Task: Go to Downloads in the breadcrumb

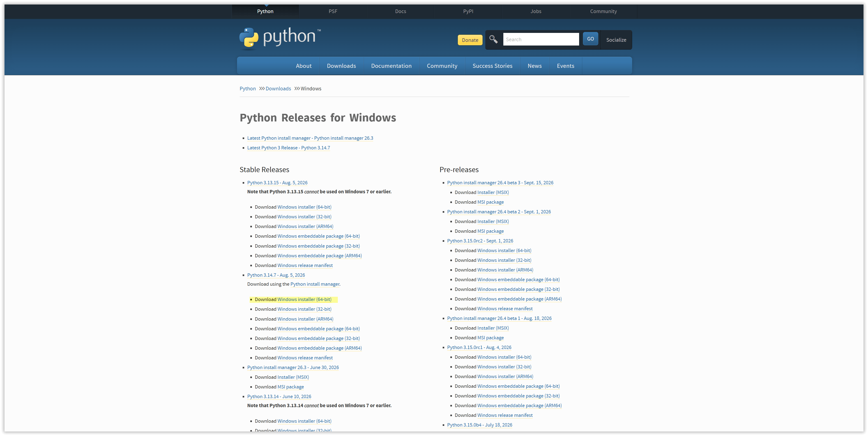Action: click(278, 89)
